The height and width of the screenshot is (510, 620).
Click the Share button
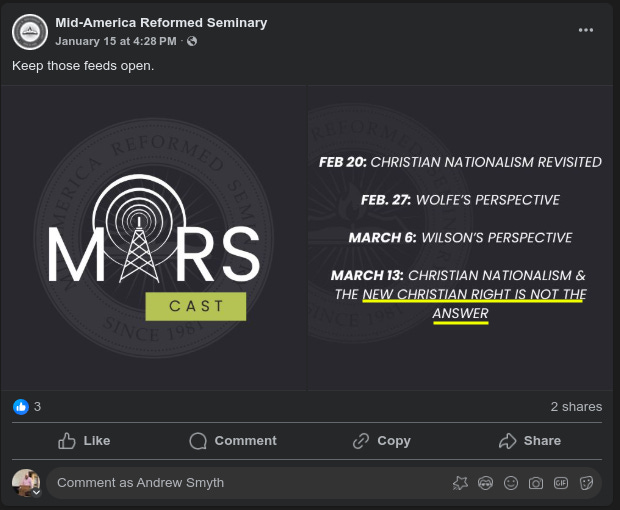tap(530, 441)
